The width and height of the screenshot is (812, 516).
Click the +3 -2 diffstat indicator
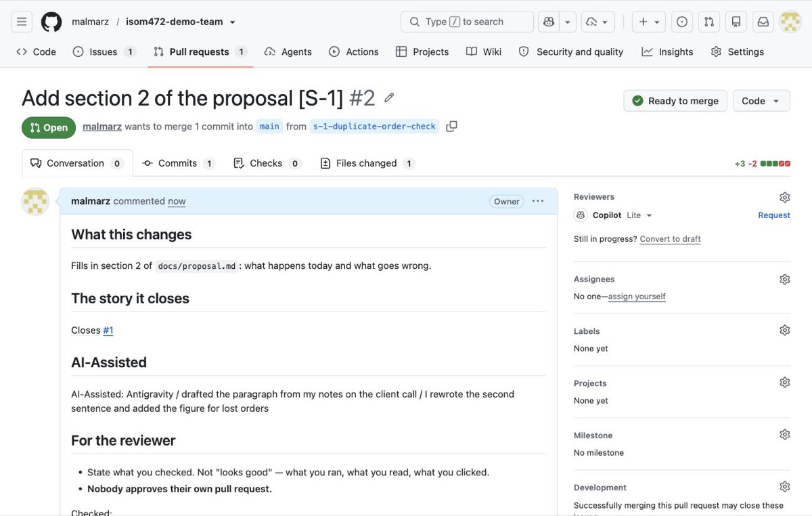[x=762, y=164]
